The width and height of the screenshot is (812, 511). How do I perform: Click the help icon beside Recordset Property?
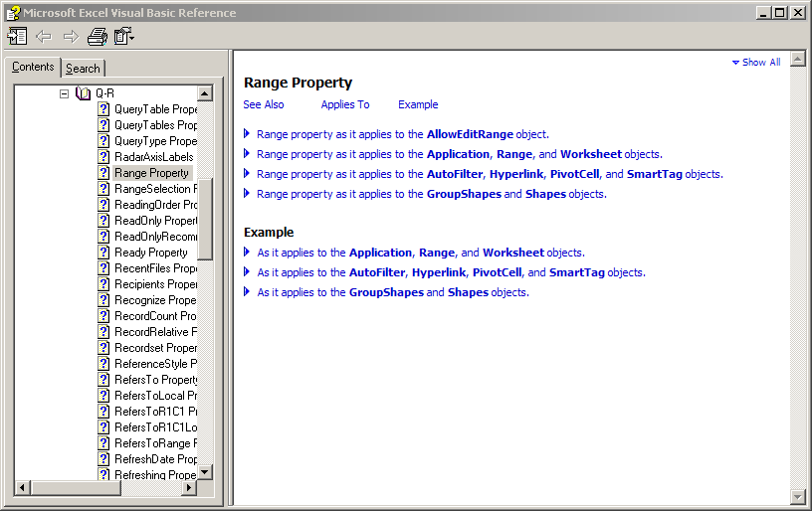click(x=104, y=348)
